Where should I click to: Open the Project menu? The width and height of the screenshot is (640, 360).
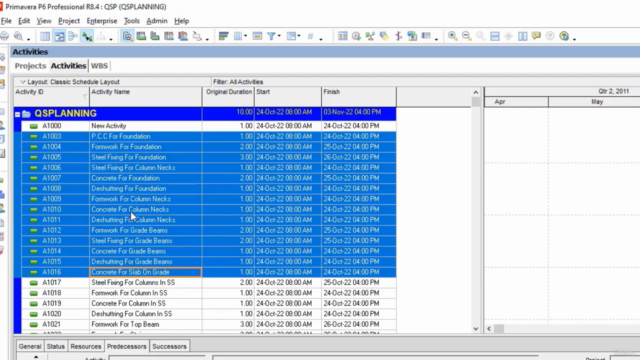click(x=69, y=21)
